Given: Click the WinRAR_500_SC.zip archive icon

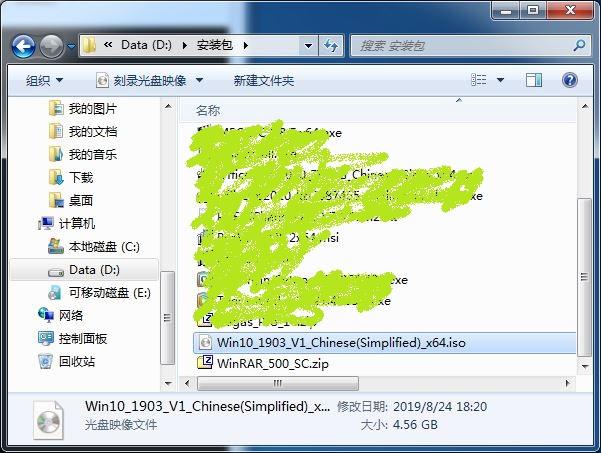Looking at the screenshot, I should pos(205,362).
